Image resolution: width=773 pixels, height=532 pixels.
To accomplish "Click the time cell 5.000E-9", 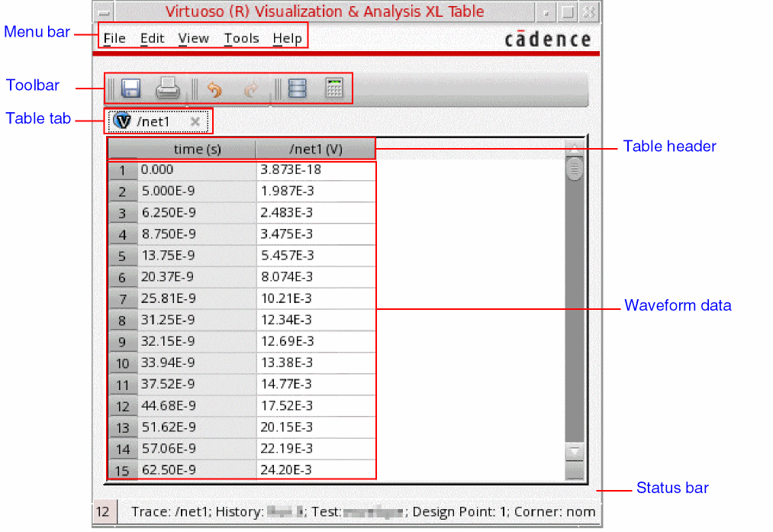I will (197, 192).
